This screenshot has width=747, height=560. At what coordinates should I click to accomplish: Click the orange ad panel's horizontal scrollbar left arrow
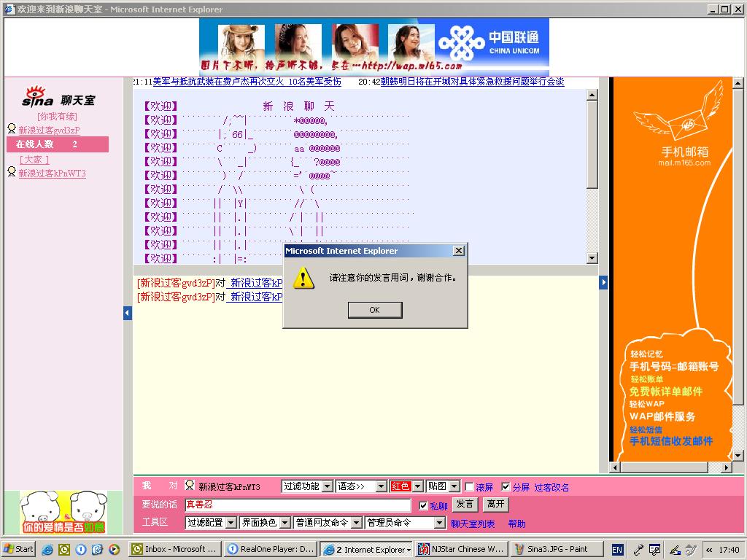pos(616,467)
